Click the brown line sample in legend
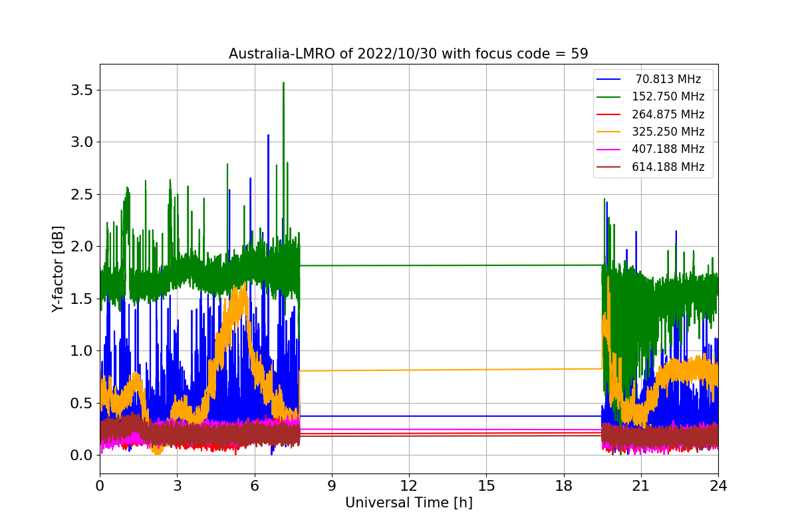The width and height of the screenshot is (798, 532). click(x=609, y=167)
